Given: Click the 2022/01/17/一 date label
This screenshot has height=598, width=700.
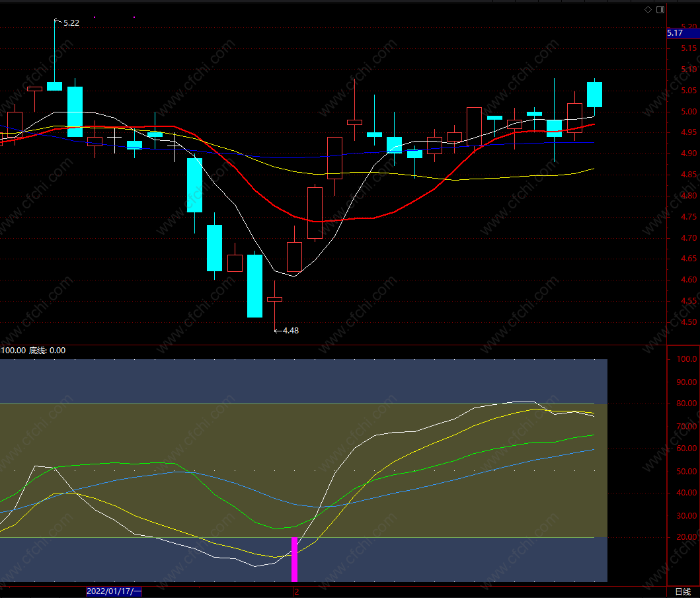Looking at the screenshot, I should click(114, 591).
